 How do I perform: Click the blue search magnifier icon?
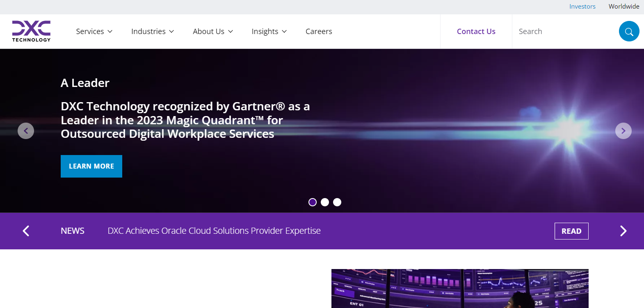pyautogui.click(x=629, y=32)
